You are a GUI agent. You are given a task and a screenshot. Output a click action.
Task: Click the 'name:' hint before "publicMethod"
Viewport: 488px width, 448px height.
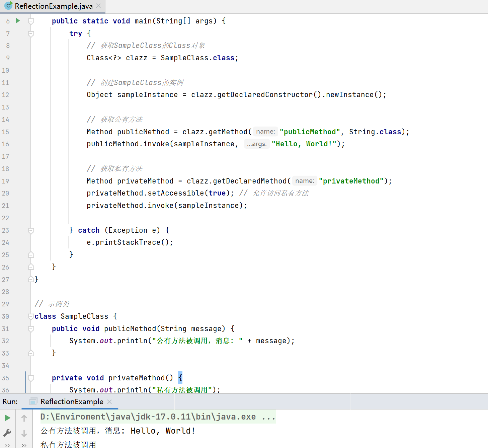265,132
